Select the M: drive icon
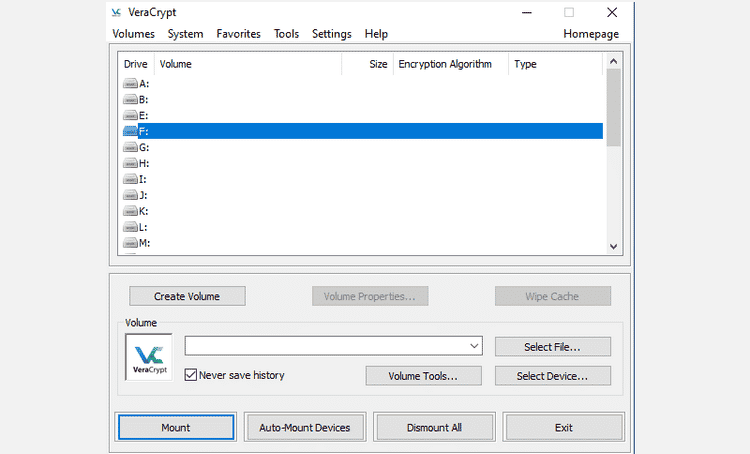 (130, 243)
